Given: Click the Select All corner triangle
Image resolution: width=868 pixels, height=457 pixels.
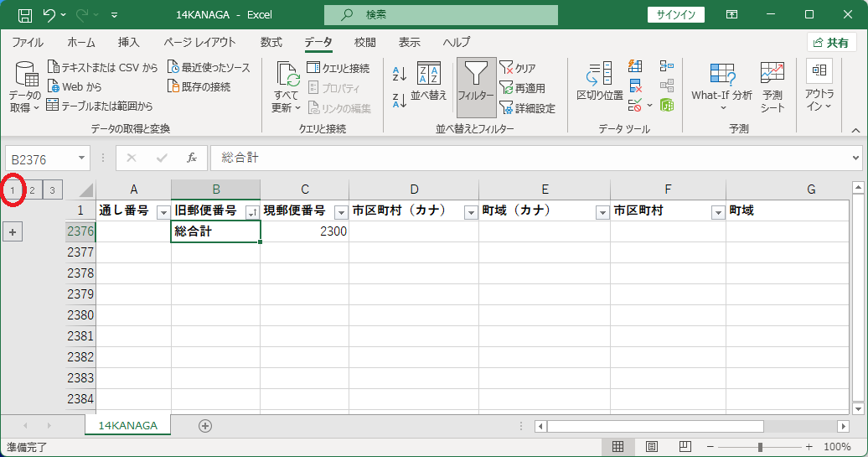Looking at the screenshot, I should (x=85, y=190).
